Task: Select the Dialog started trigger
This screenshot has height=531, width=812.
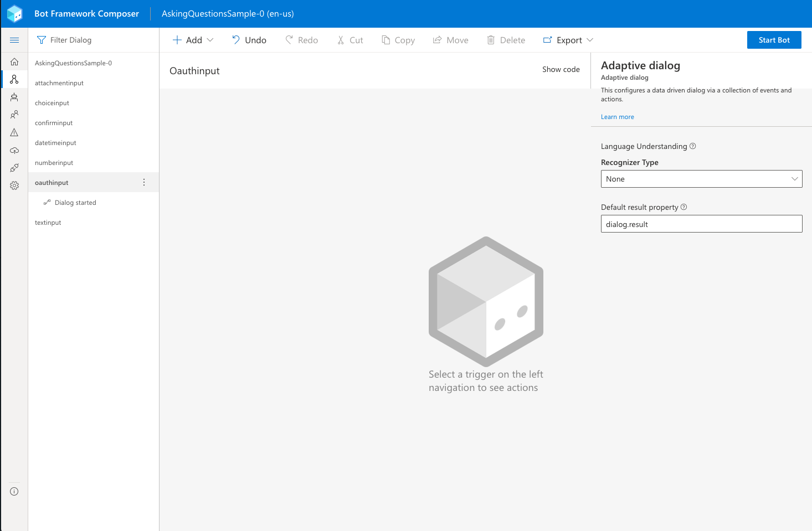Action: point(94,203)
